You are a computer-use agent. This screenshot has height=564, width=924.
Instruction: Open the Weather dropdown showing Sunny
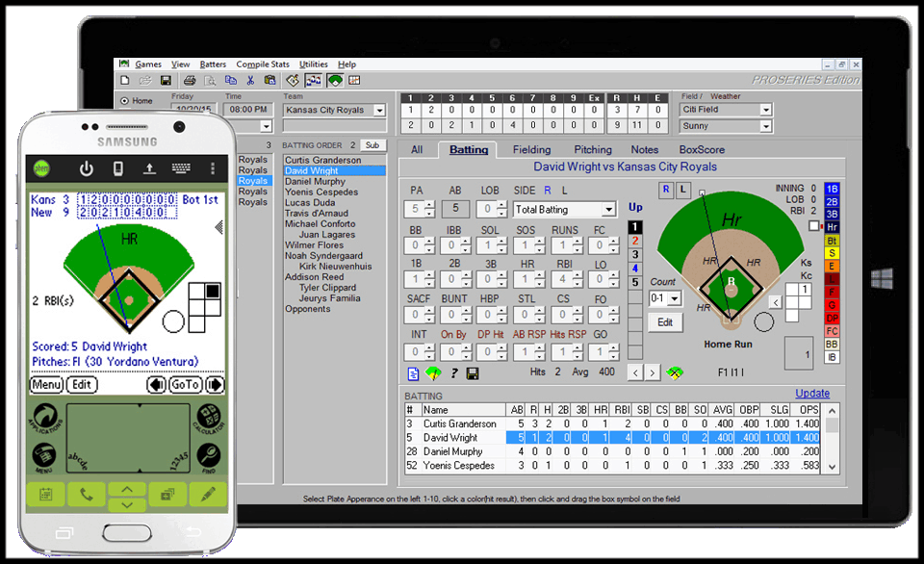coord(765,126)
